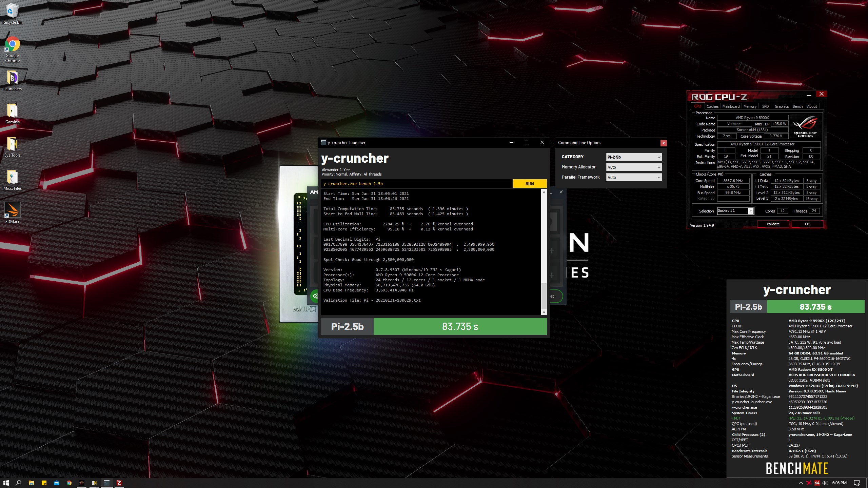Click RUN in y-cruncher Launcher

pos(530,184)
